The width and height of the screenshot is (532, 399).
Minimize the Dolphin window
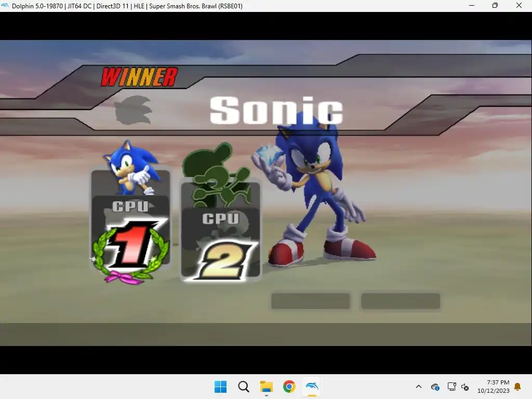[472, 5]
